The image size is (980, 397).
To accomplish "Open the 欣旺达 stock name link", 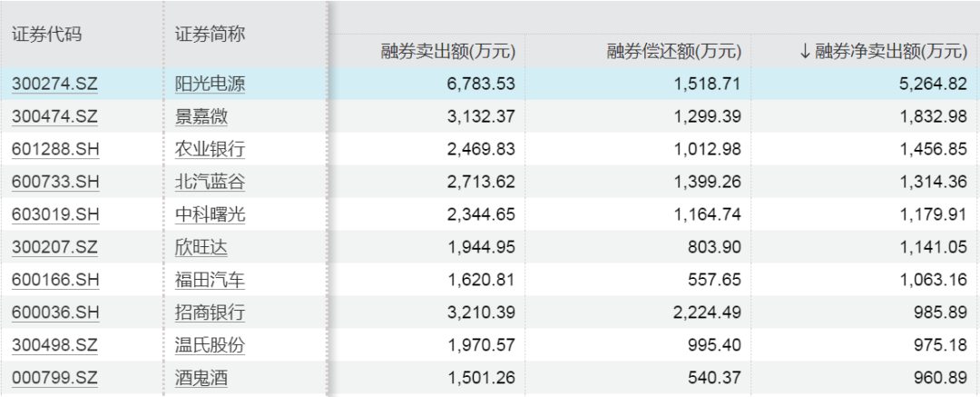I will click(201, 247).
